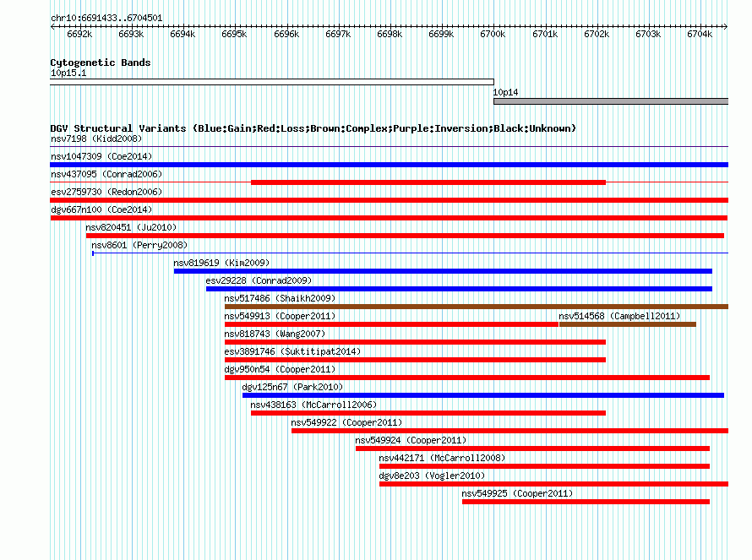
Task: Open nsv517486 (Shaikh2009) complex variant label
Action: tap(280, 299)
